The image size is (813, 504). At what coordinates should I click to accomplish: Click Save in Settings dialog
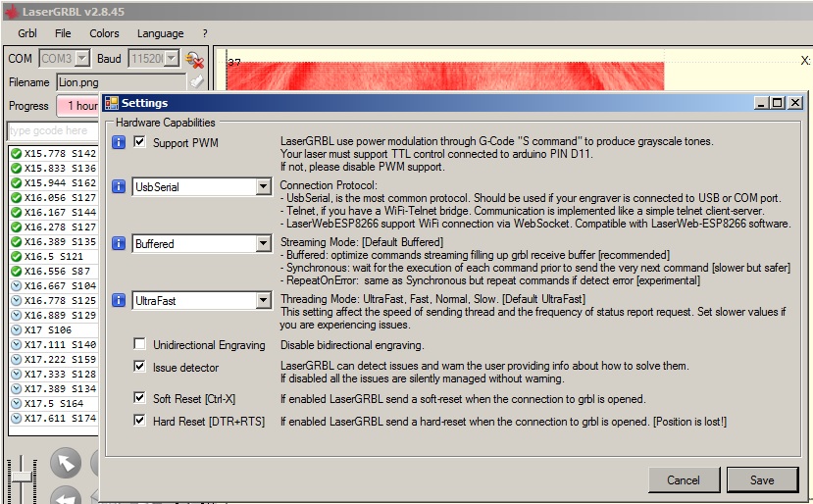762,480
